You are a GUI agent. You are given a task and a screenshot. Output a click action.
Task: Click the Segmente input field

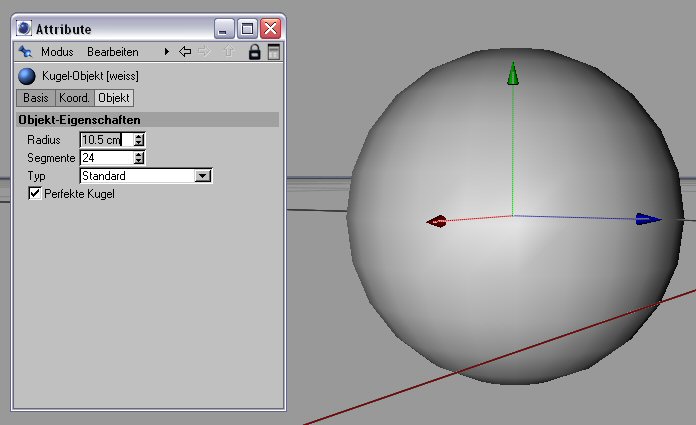[105, 158]
